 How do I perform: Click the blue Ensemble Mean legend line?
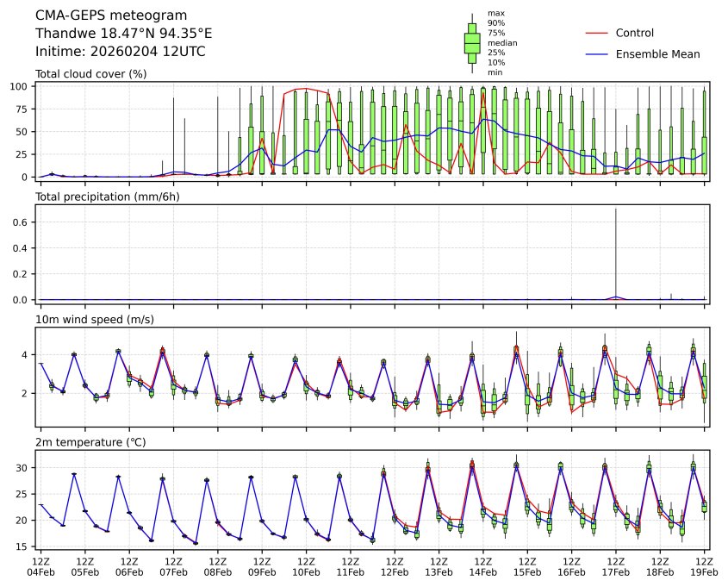(596, 54)
